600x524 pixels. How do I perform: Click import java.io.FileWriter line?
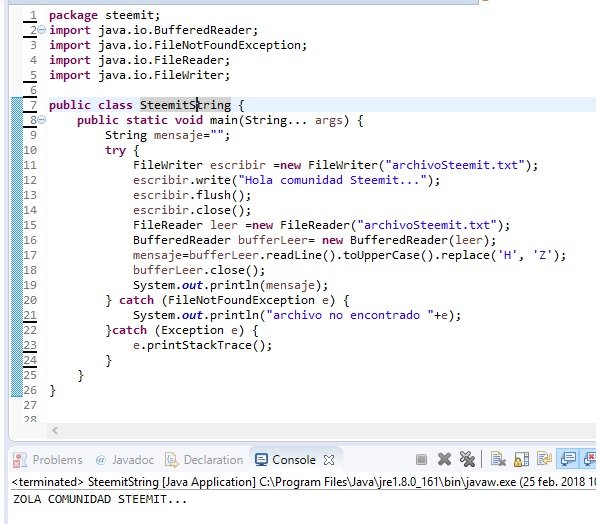140,75
